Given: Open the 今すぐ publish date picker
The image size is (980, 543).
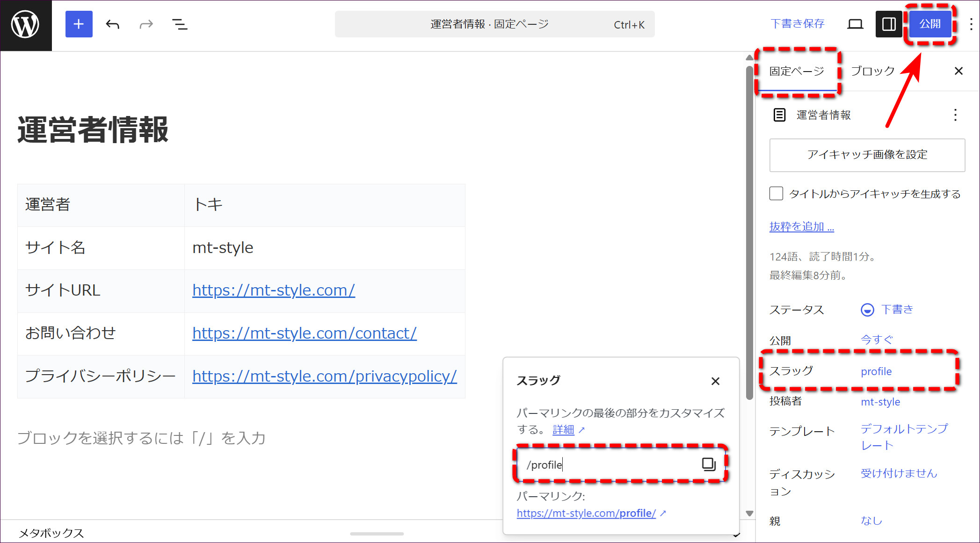Looking at the screenshot, I should pyautogui.click(x=877, y=340).
